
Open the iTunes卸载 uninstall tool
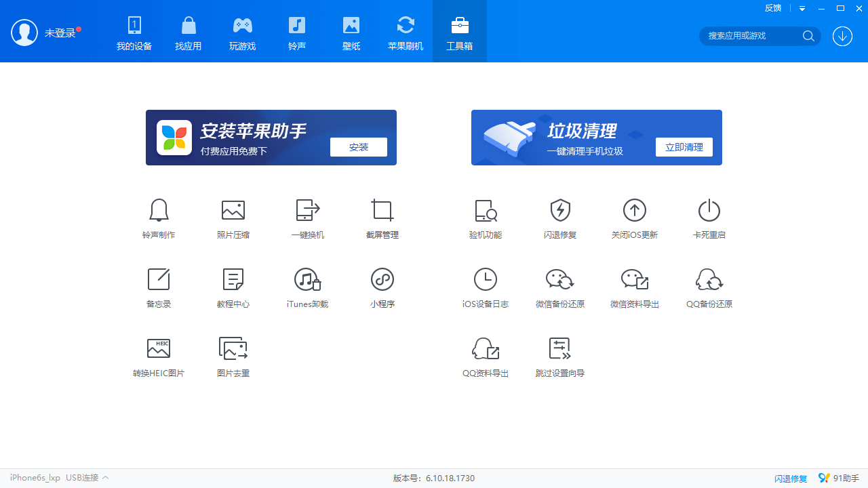click(x=308, y=280)
